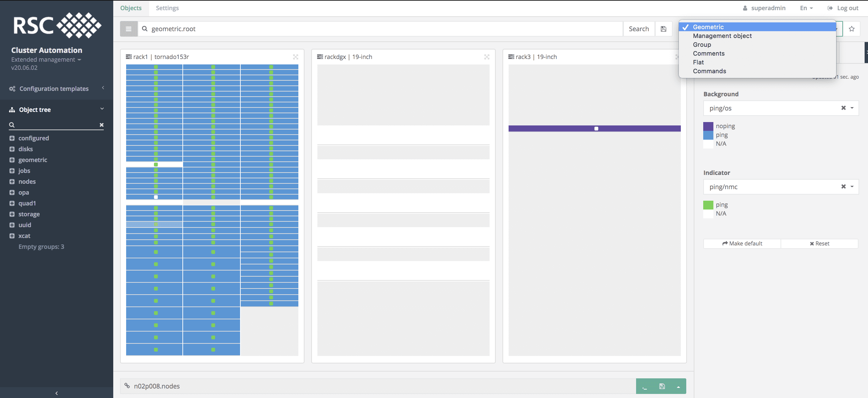This screenshot has width=868, height=398.
Task: Expand rackdgx panel with fullscreen icon
Action: [487, 57]
